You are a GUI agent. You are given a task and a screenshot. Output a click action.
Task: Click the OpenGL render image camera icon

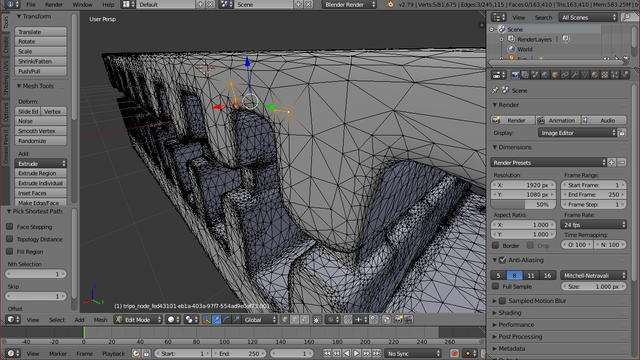398,320
